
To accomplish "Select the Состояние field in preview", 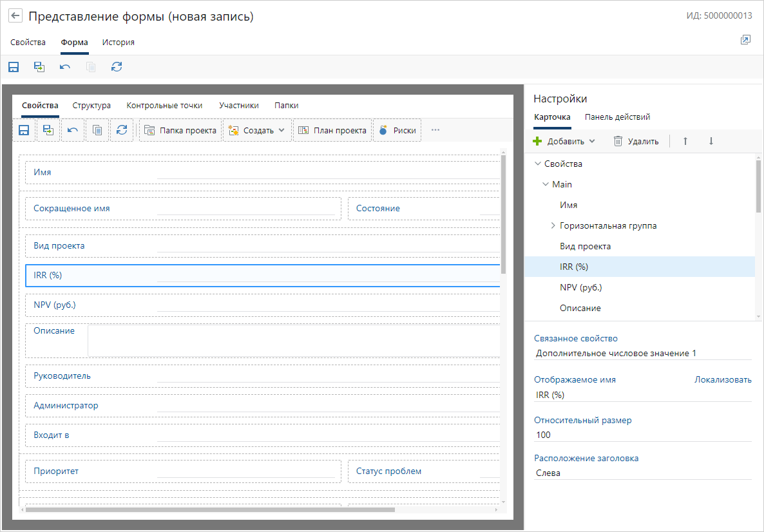I will pos(424,209).
